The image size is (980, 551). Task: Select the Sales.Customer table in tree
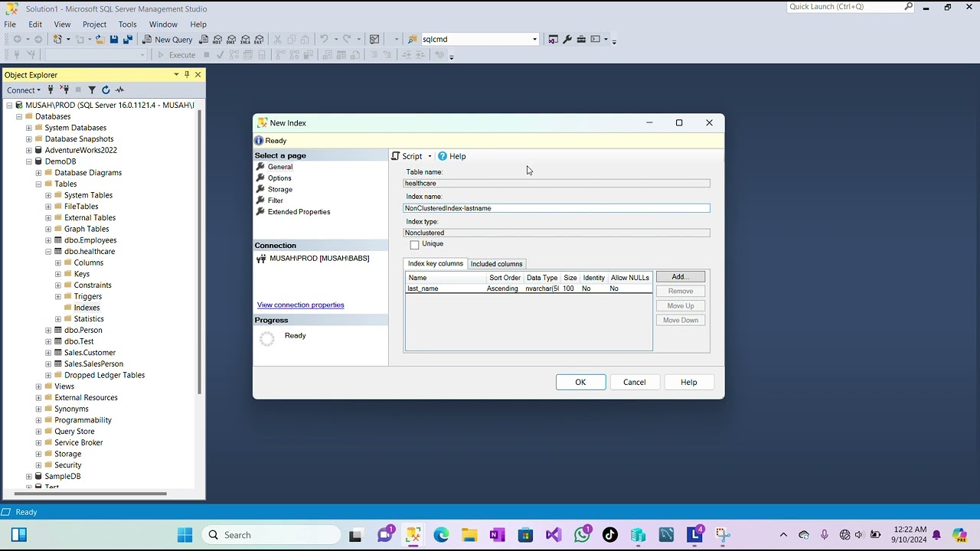(x=90, y=353)
